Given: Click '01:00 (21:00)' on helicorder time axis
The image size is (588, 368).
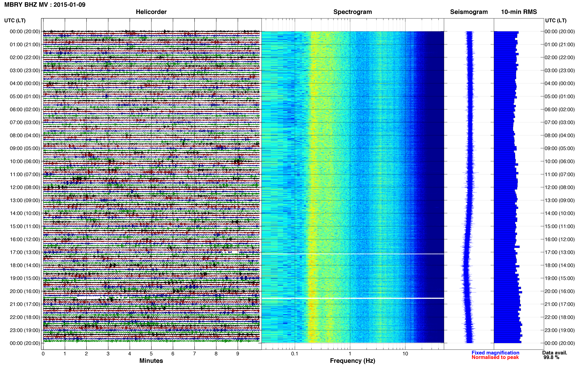Looking at the screenshot, I should (x=25, y=45).
